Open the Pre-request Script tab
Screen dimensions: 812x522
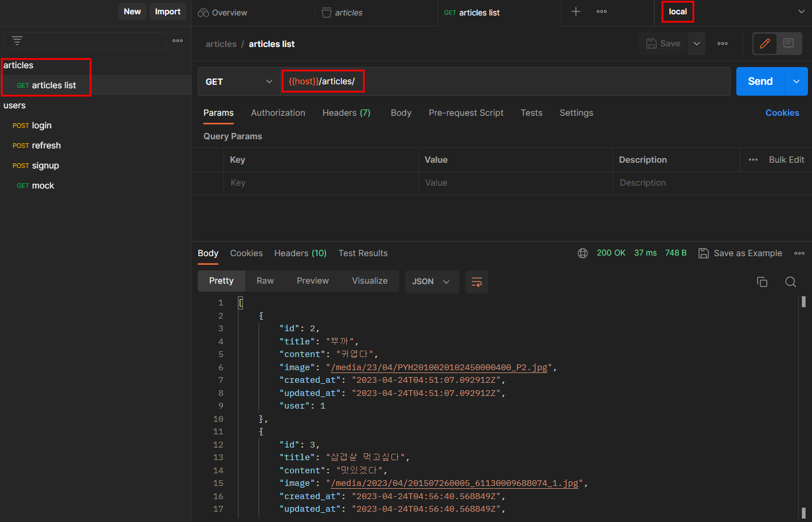coord(466,113)
